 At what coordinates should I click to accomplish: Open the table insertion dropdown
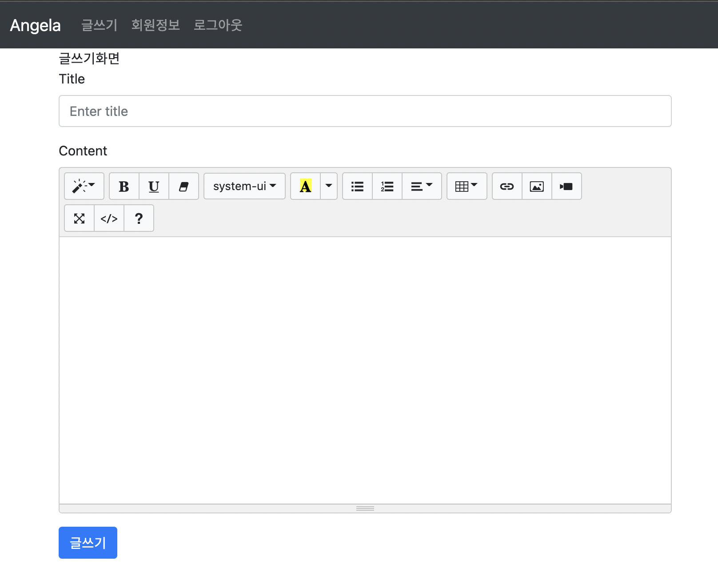click(467, 186)
